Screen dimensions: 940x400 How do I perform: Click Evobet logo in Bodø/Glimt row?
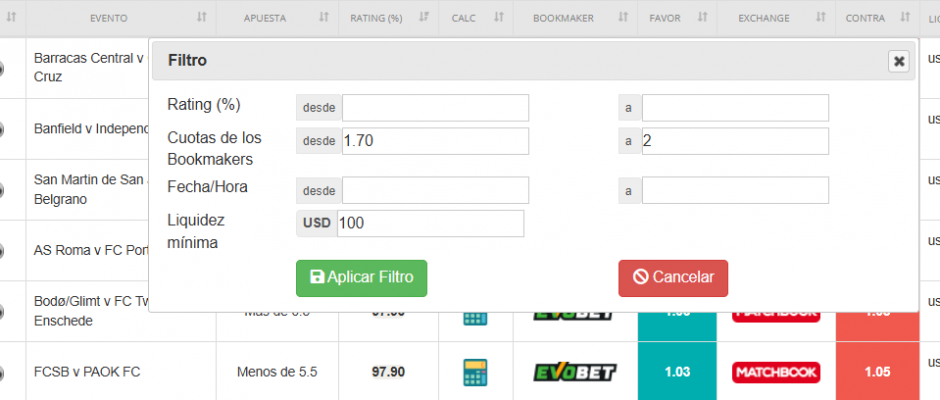pos(575,315)
